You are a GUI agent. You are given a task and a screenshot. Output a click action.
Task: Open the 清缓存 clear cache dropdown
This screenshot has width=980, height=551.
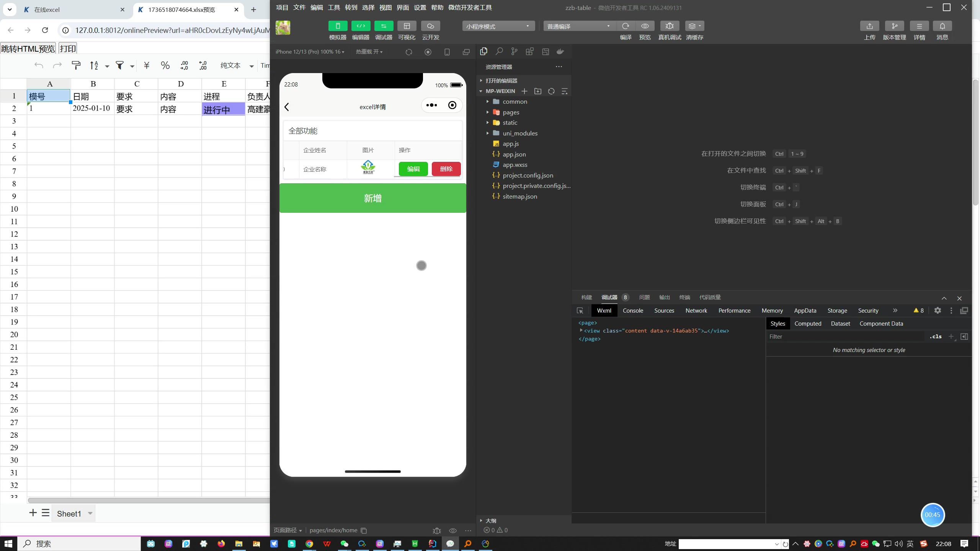[x=694, y=26]
